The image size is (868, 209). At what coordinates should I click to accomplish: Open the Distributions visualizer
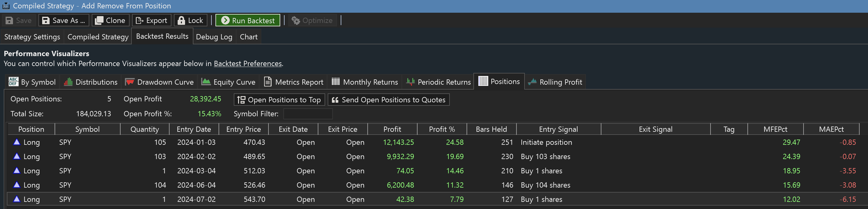coord(91,82)
